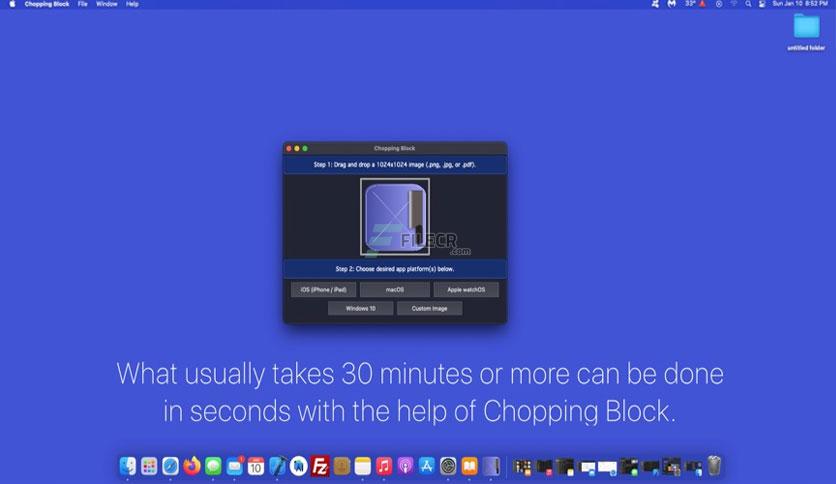Open Messages from the dock

[213, 466]
